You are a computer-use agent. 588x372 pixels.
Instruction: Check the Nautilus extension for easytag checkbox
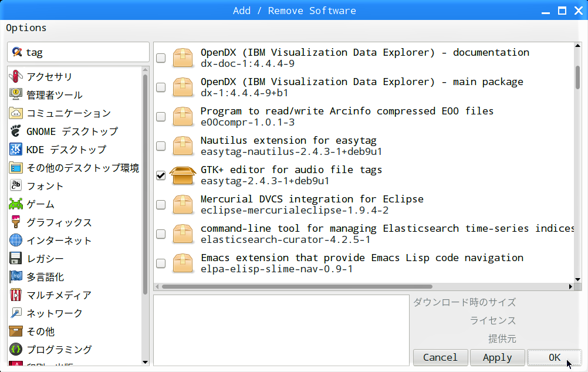[161, 146]
